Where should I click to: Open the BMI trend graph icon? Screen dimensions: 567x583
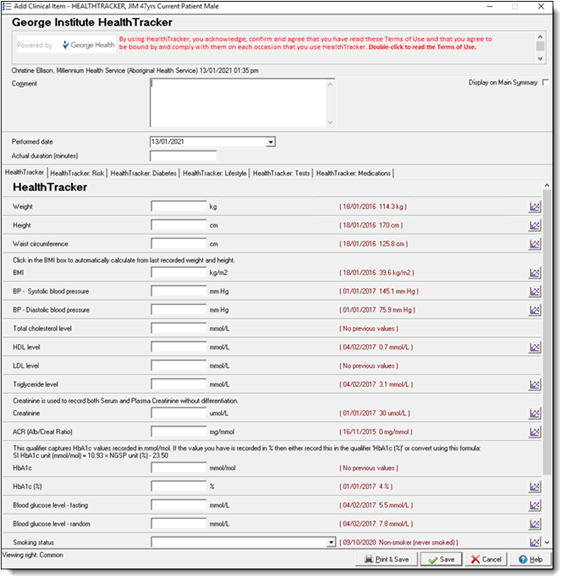534,273
